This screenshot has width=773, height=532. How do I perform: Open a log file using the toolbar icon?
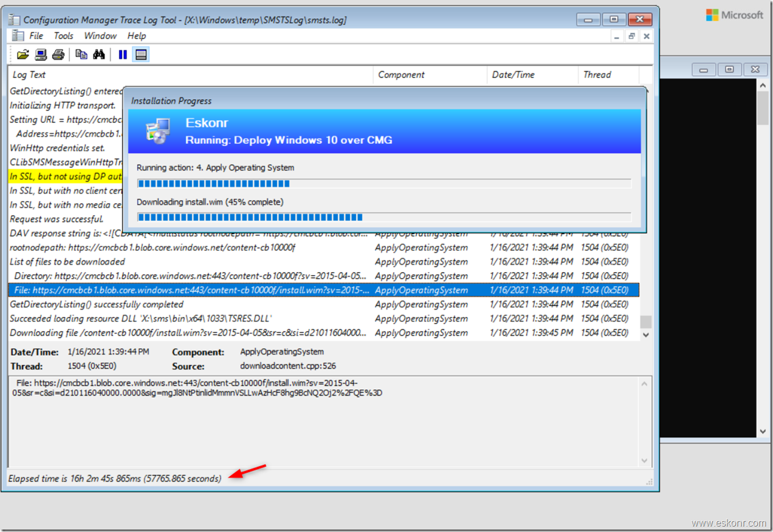pyautogui.click(x=23, y=54)
